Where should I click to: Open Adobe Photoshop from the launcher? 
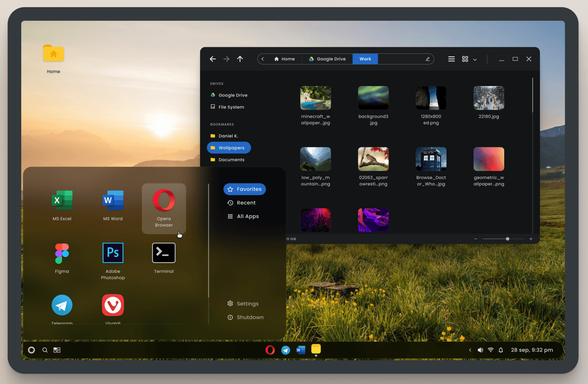[113, 261]
